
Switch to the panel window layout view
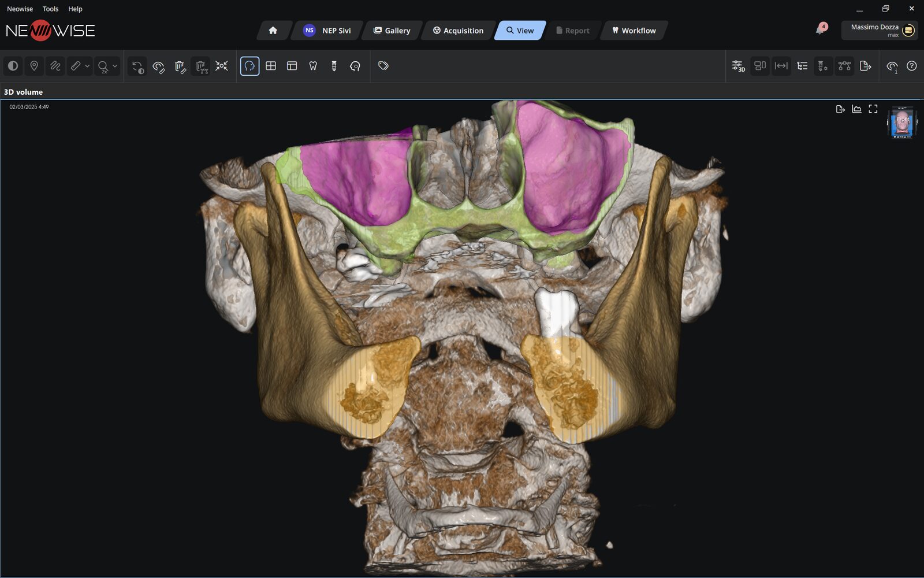(292, 66)
